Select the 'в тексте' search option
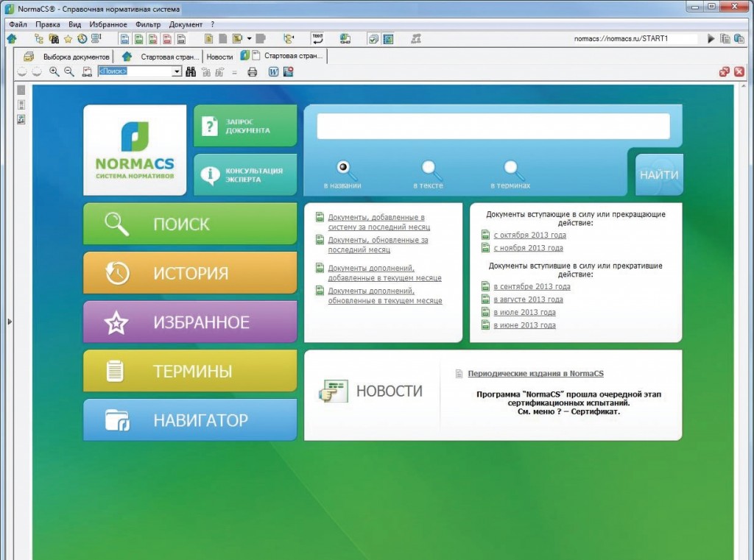754x560 pixels. (x=428, y=175)
